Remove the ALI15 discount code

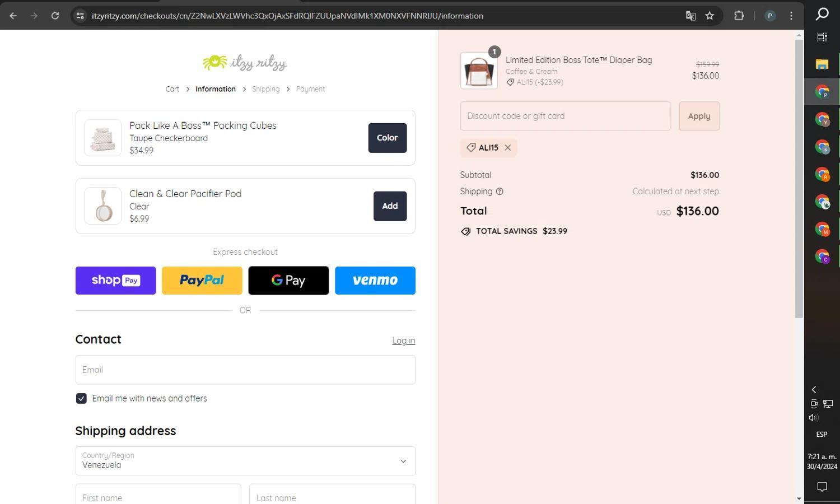[x=507, y=148]
